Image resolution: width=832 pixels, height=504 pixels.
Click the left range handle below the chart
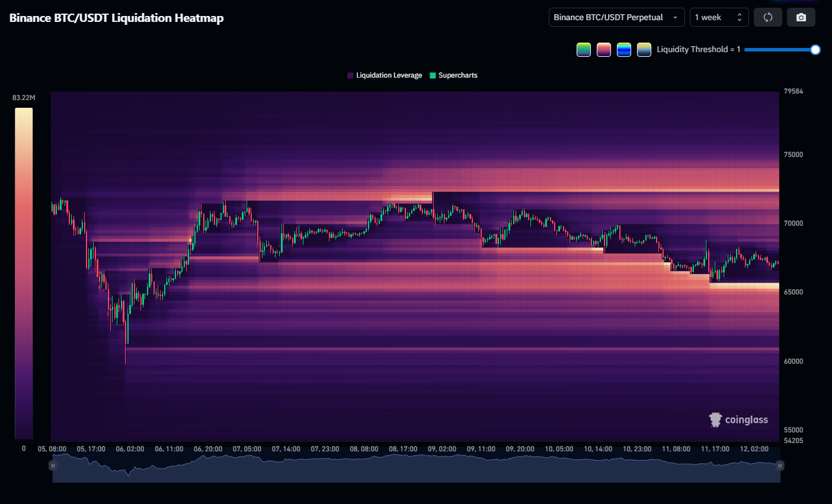tap(53, 466)
